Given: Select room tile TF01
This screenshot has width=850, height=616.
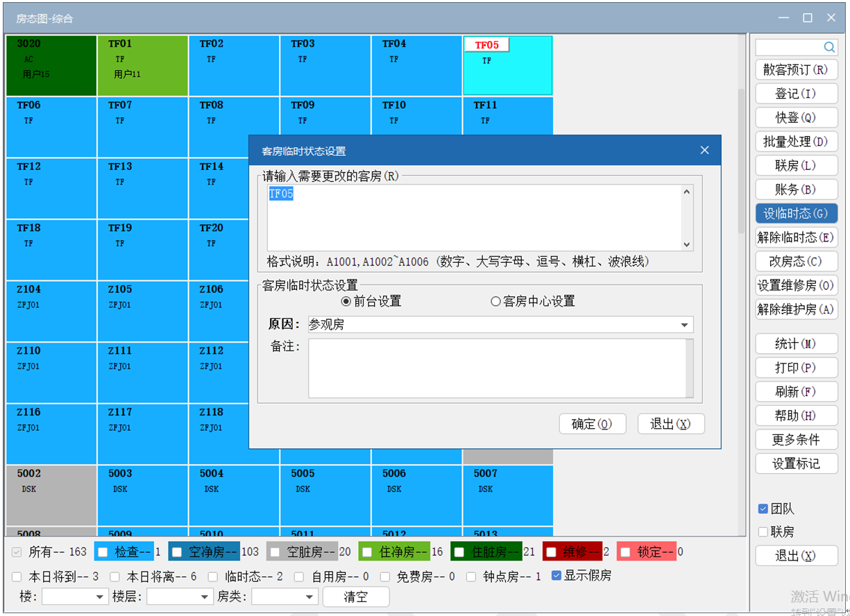Looking at the screenshot, I should 142,66.
